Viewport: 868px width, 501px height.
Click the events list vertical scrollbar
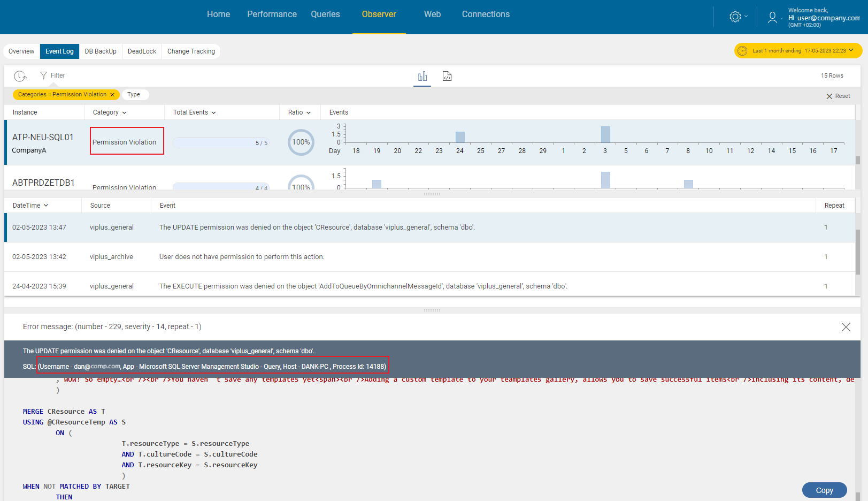click(858, 252)
